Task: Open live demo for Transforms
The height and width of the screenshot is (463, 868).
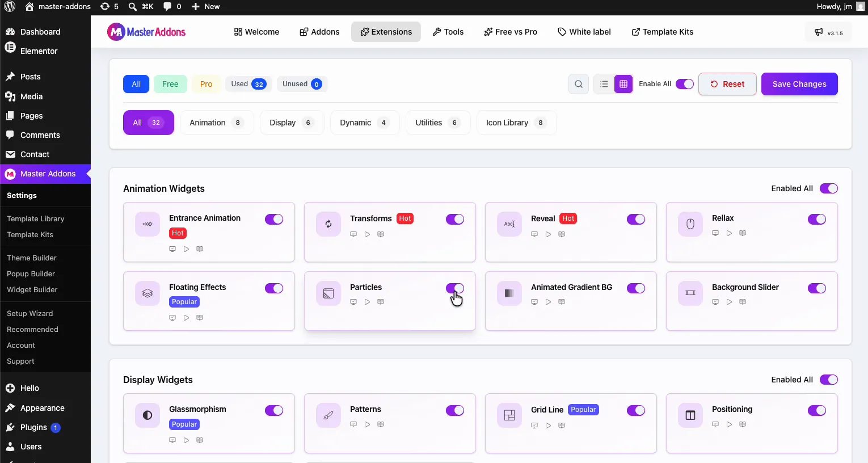Action: tap(353, 234)
